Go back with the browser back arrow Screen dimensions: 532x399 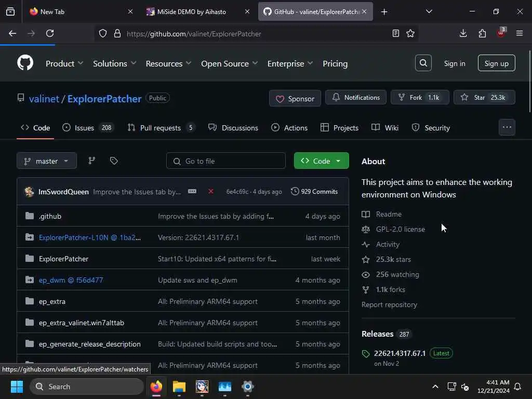pos(12,33)
